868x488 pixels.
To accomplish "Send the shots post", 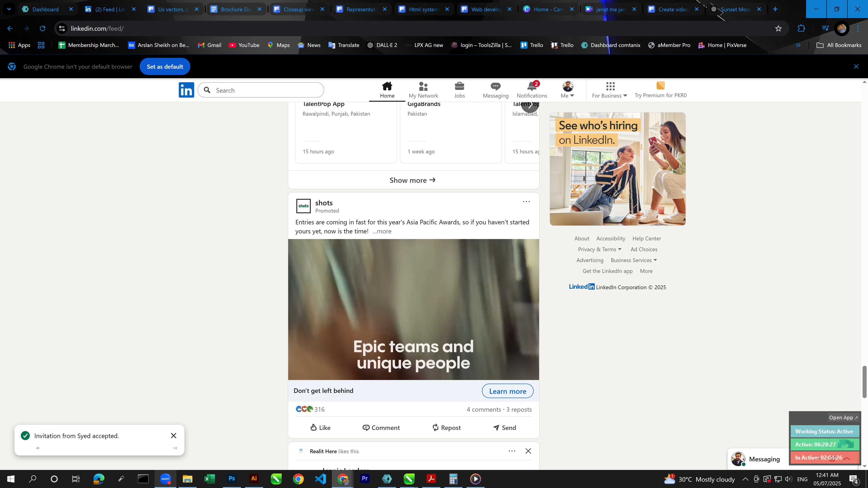I will [x=504, y=428].
